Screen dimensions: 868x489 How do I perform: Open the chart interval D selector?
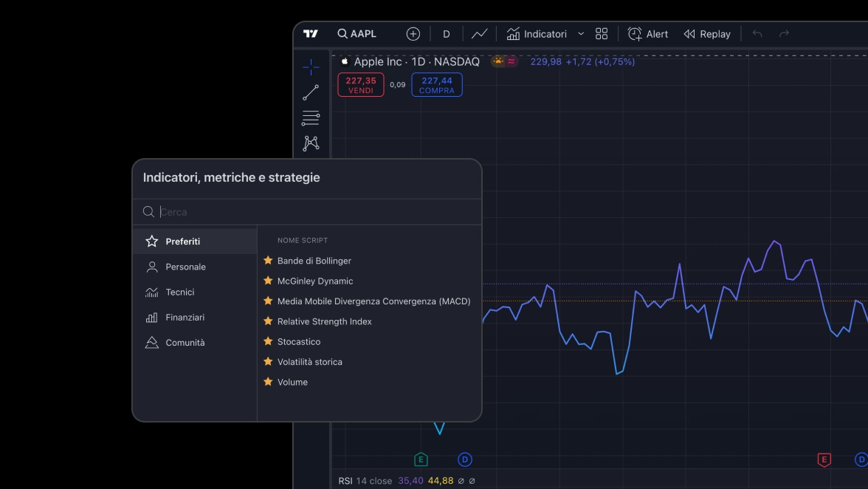point(445,33)
